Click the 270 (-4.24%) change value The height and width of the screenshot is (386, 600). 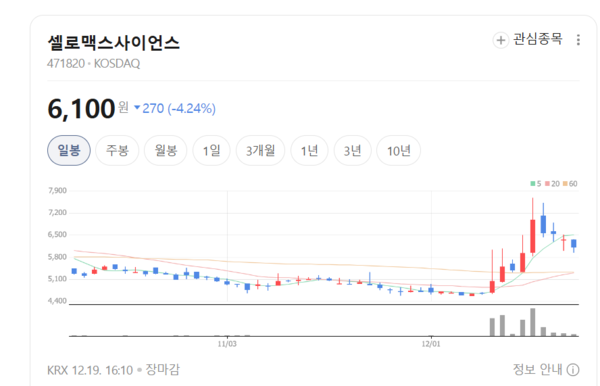[x=179, y=109]
